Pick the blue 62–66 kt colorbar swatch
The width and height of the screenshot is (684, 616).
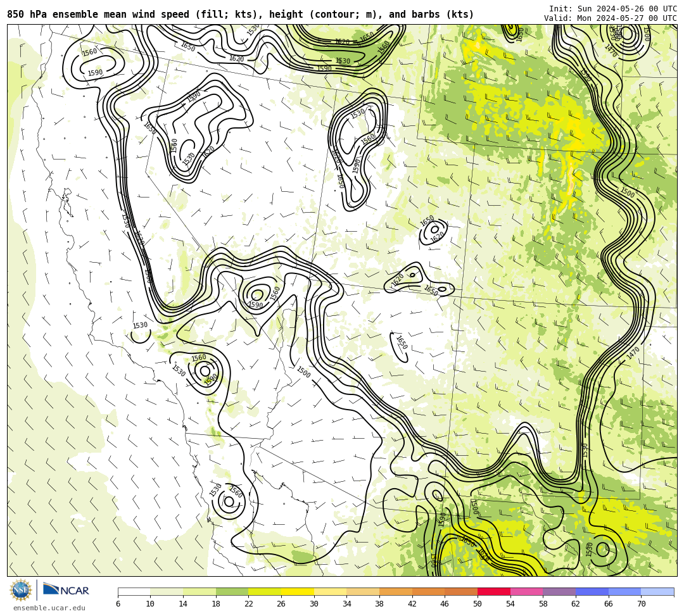click(x=592, y=591)
